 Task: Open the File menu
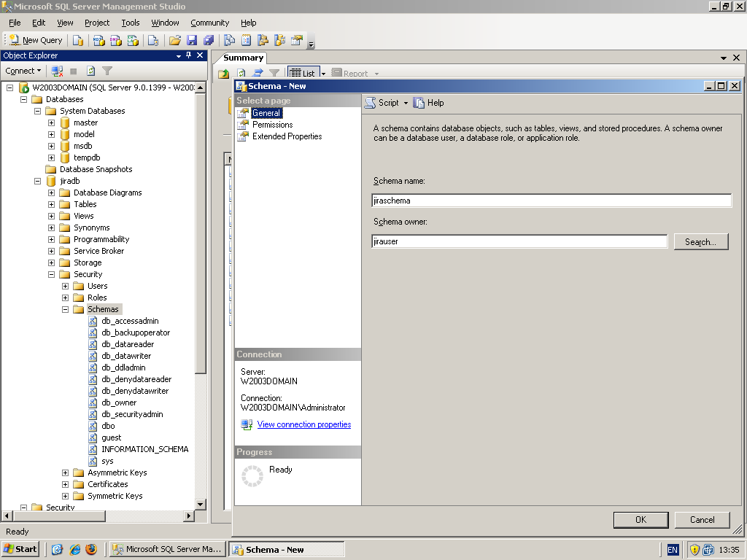[x=15, y=23]
